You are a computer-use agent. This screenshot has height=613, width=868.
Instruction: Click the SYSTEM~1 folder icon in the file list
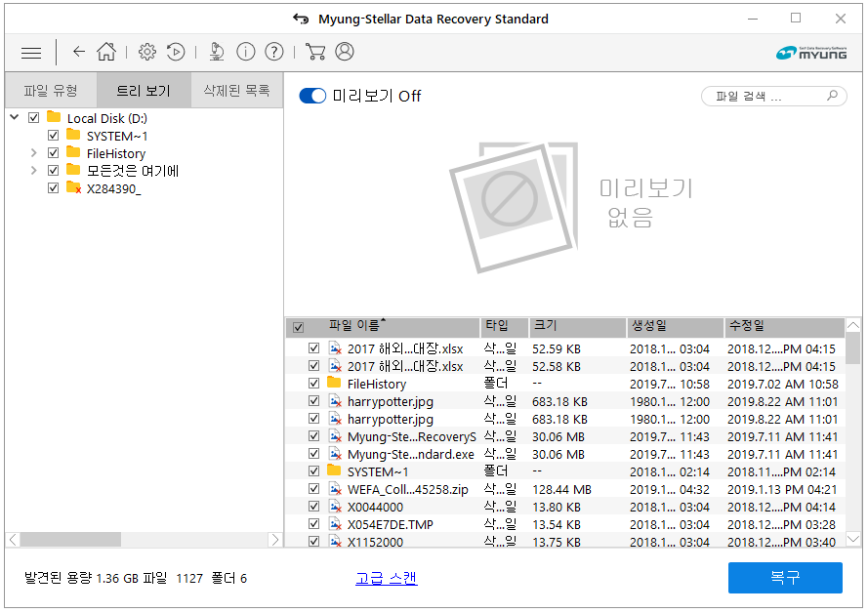coord(334,470)
